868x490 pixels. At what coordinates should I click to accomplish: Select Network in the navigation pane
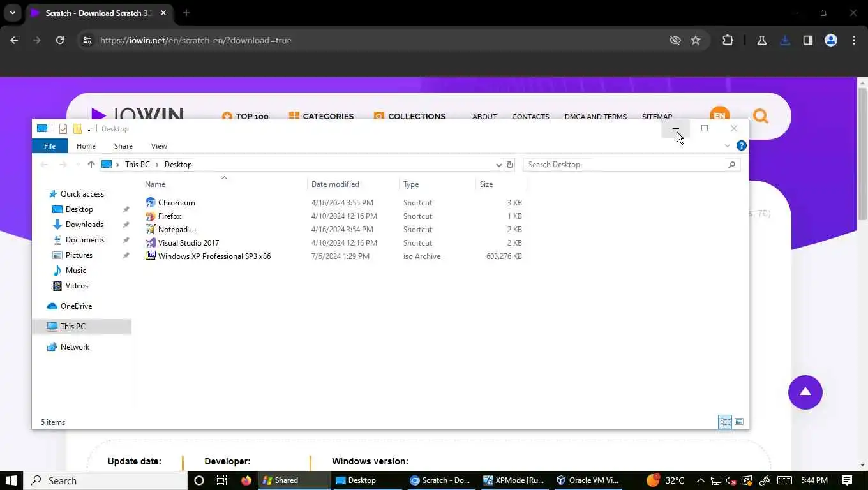[x=75, y=347]
